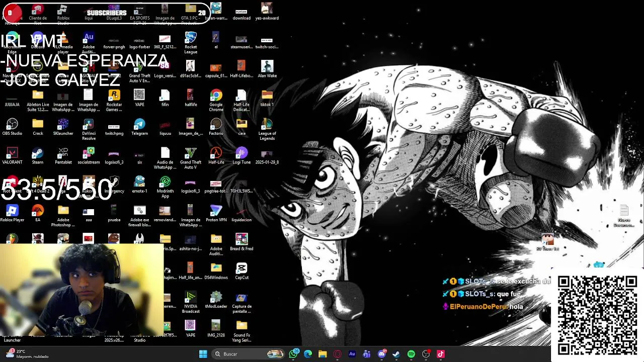Open the cara folder

tap(242, 127)
